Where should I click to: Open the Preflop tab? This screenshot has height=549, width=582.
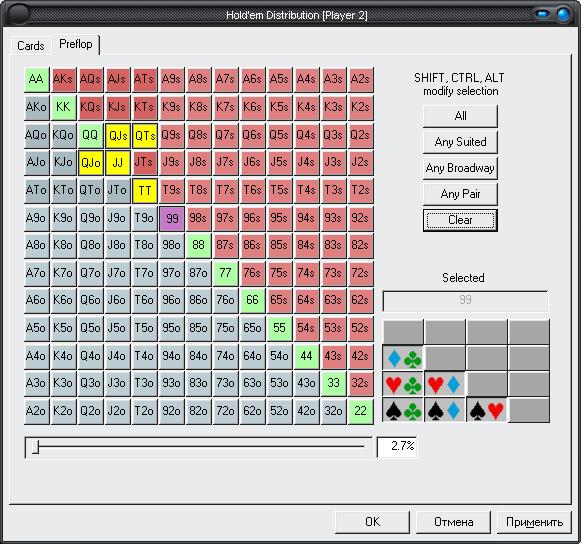click(76, 44)
